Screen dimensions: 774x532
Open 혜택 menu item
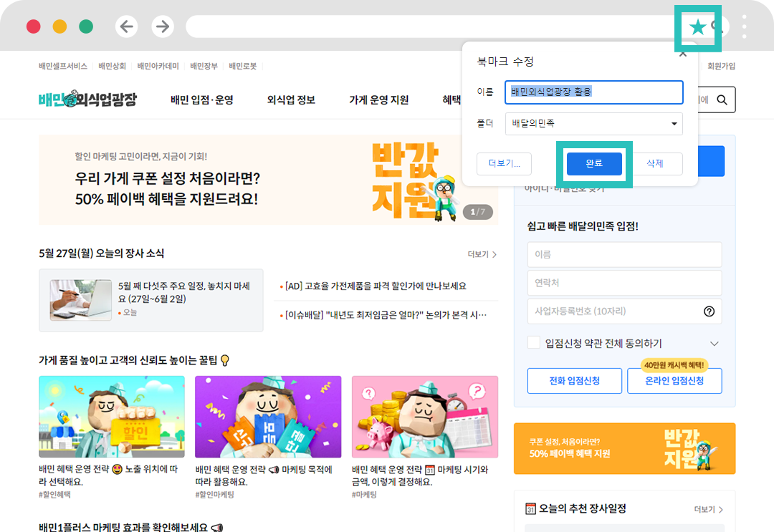point(451,100)
